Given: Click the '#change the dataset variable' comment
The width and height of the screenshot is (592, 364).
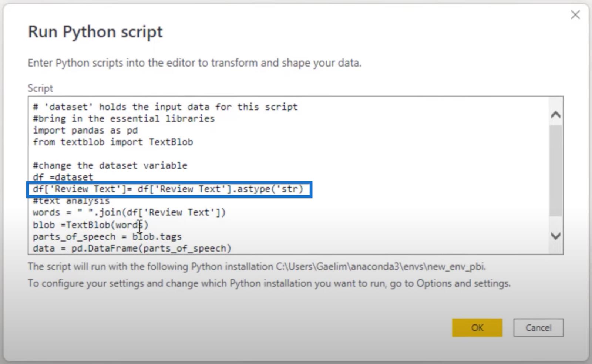Looking at the screenshot, I should (110, 165).
